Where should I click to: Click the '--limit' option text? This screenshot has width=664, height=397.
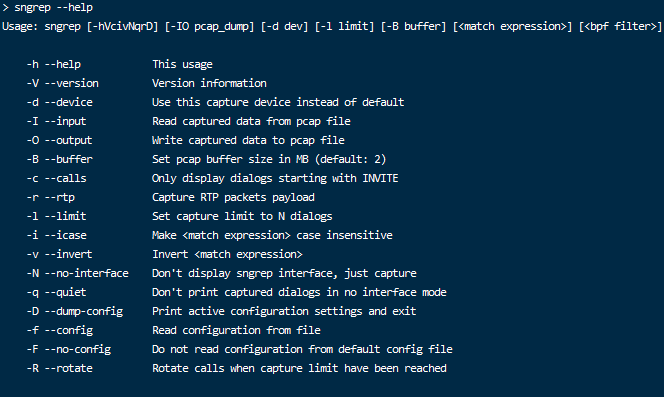(66, 217)
